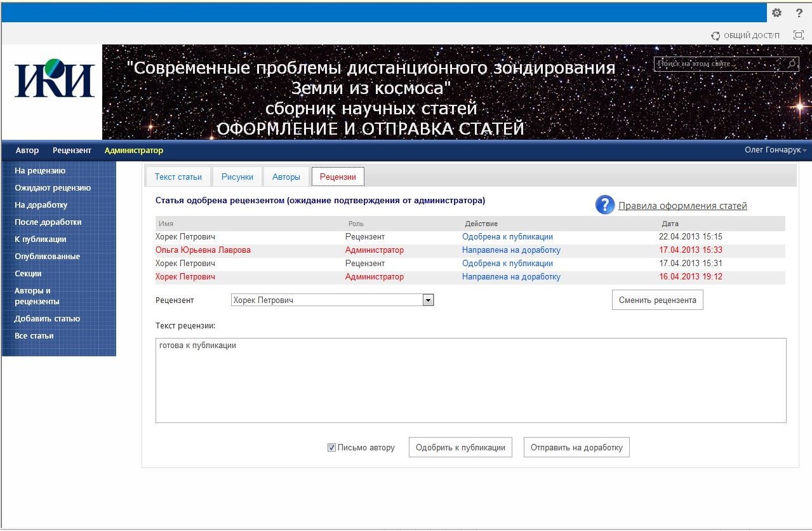Click Отправить на доработку button
Viewport: 812px width, 531px height.
pyautogui.click(x=576, y=447)
